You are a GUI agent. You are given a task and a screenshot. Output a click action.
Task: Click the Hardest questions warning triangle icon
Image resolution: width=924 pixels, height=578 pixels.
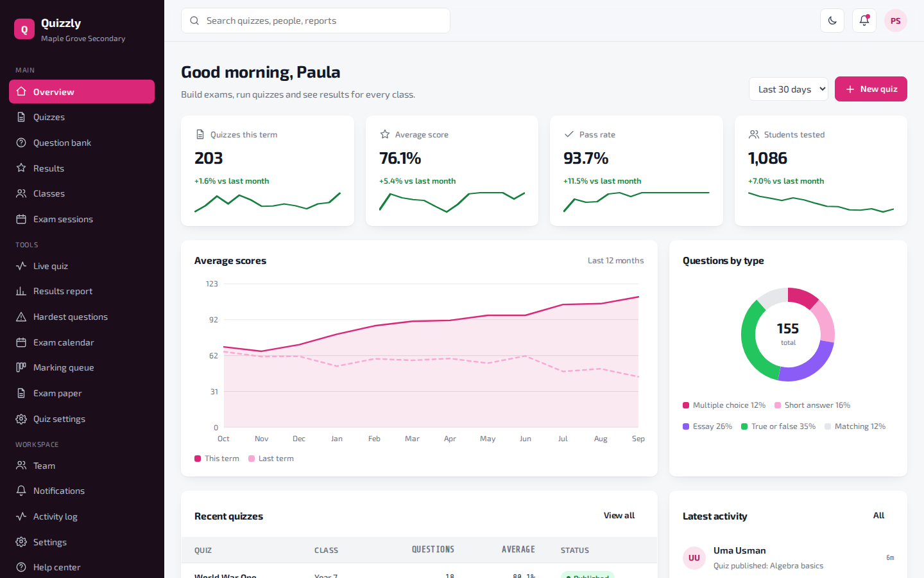pyautogui.click(x=21, y=317)
